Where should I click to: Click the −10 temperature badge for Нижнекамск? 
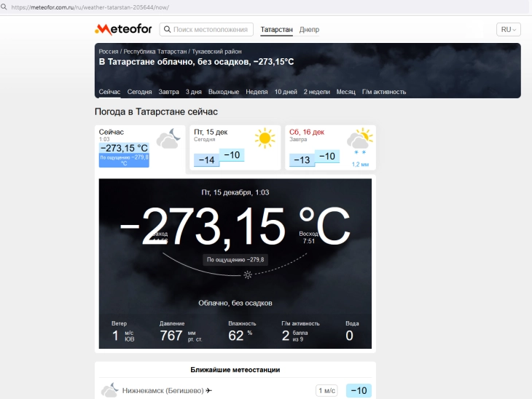(x=359, y=390)
